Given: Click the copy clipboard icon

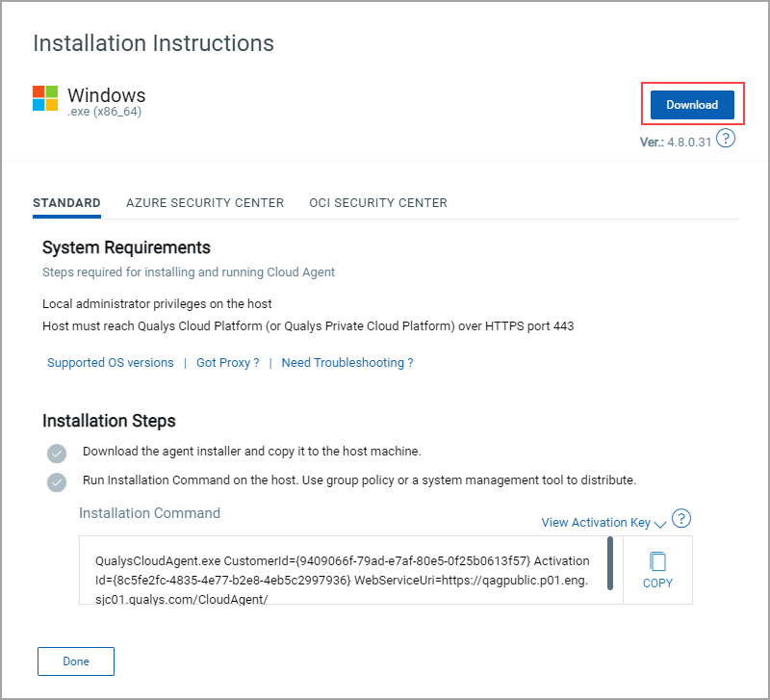Looking at the screenshot, I should 657,561.
